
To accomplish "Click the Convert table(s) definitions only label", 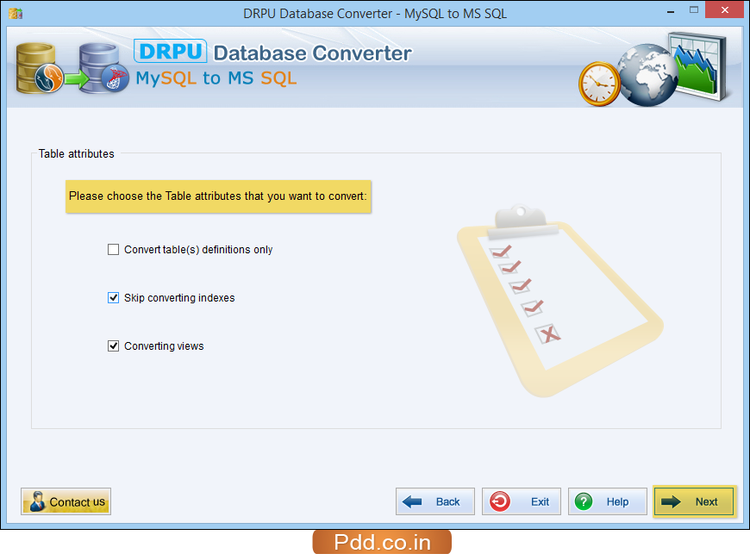I will point(198,250).
